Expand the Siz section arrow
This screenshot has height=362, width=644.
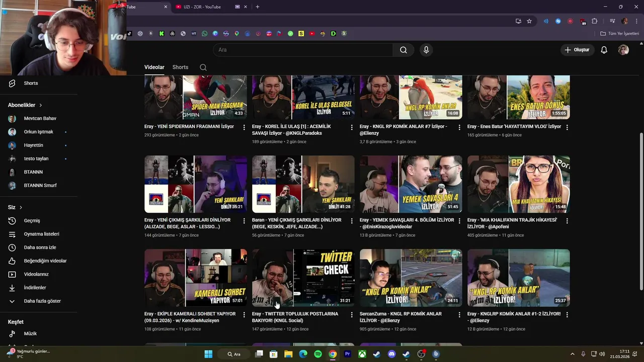tap(21, 207)
